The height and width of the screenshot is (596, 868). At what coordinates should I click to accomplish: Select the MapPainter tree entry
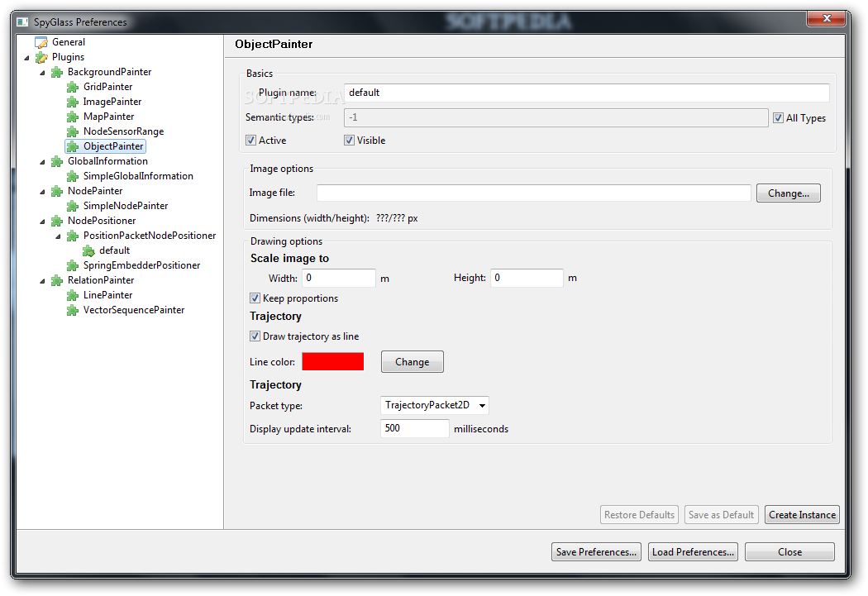tap(108, 117)
